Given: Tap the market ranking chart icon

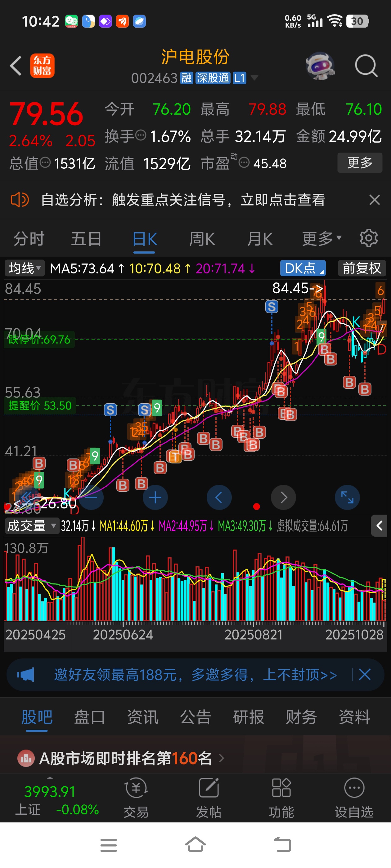Looking at the screenshot, I should click(x=26, y=758).
